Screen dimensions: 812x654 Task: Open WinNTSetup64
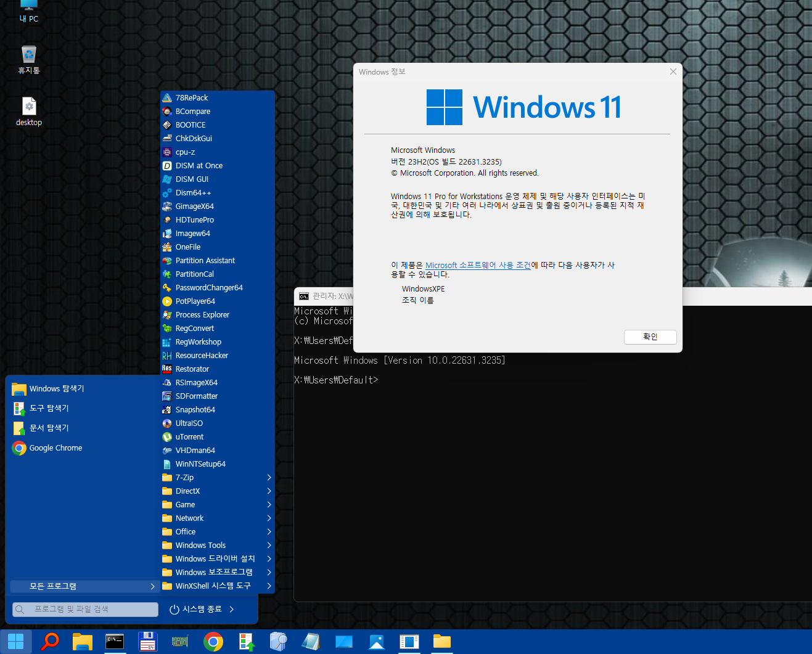coord(217,464)
